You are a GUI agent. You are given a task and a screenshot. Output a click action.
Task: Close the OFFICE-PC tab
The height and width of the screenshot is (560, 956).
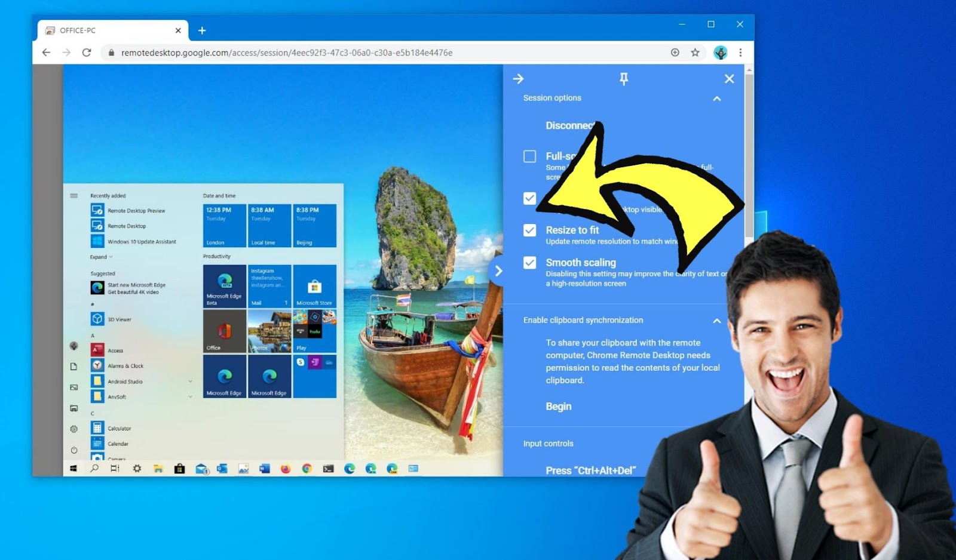[178, 30]
